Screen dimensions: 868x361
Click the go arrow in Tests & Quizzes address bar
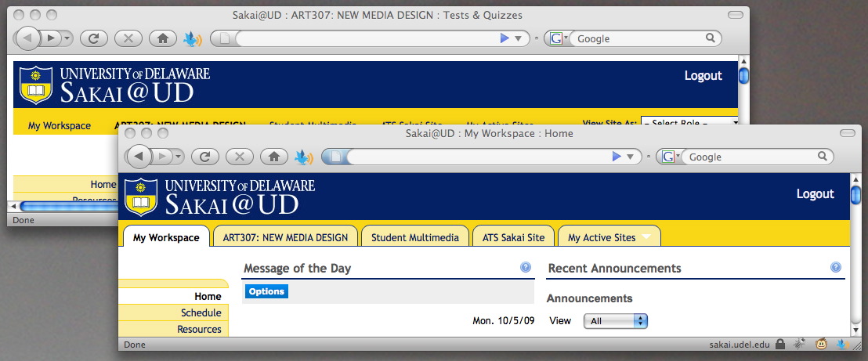[x=505, y=38]
